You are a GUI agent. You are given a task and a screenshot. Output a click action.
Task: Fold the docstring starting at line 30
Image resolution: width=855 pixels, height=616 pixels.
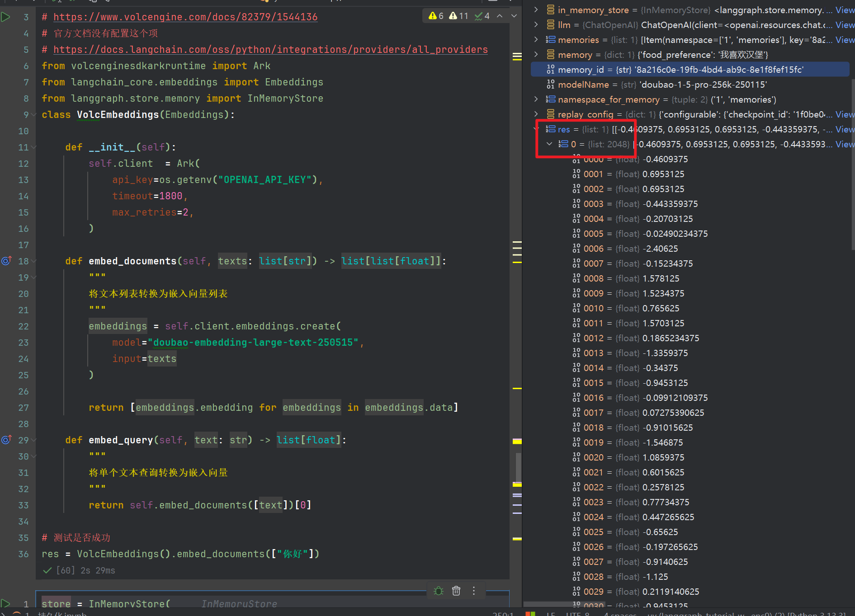33,456
